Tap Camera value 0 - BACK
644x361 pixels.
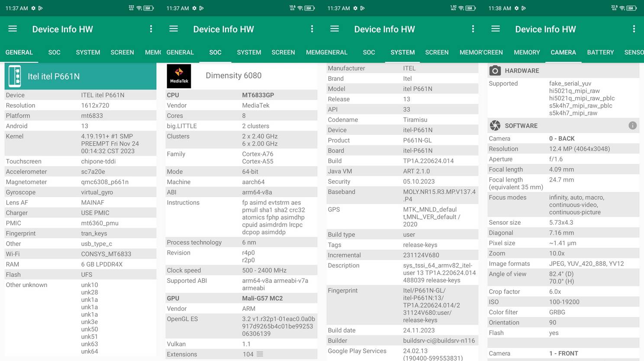[x=562, y=139]
